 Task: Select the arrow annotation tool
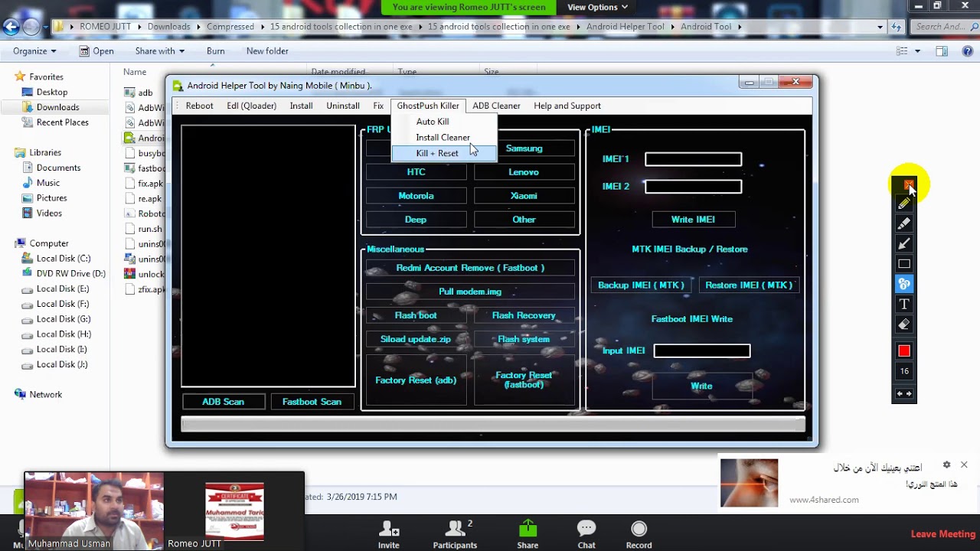pyautogui.click(x=904, y=244)
